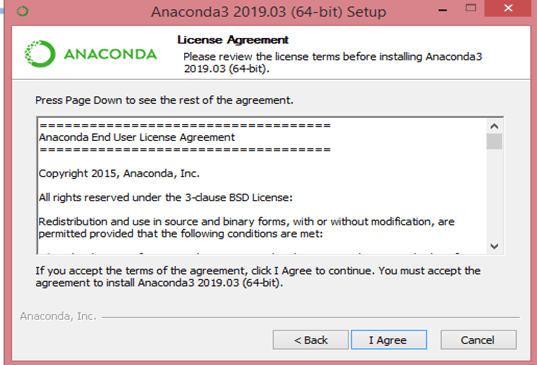Click the 'Anaconda, Inc.' branding text

[58, 316]
